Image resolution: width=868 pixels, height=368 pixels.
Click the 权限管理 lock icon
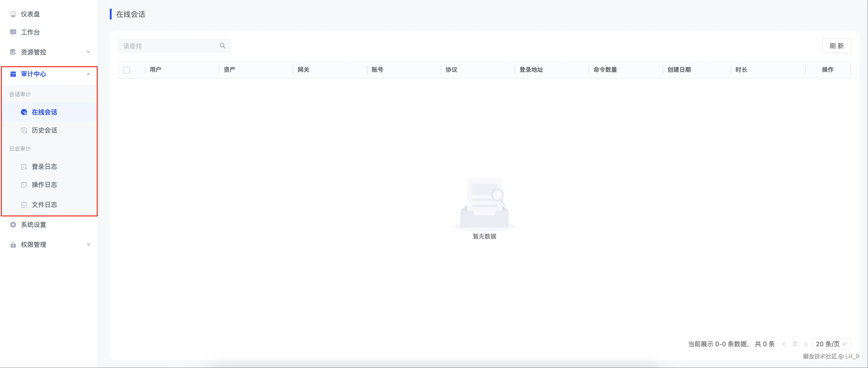coord(13,244)
